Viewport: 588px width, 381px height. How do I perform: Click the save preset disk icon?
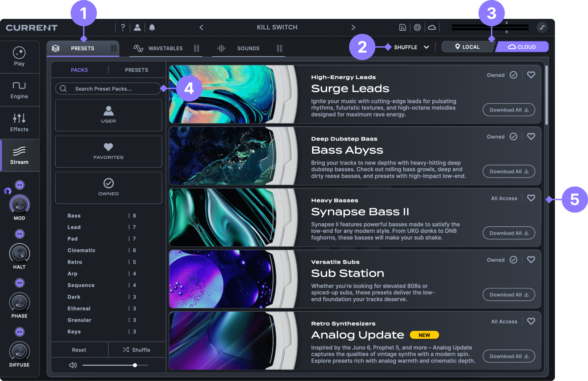tap(402, 27)
